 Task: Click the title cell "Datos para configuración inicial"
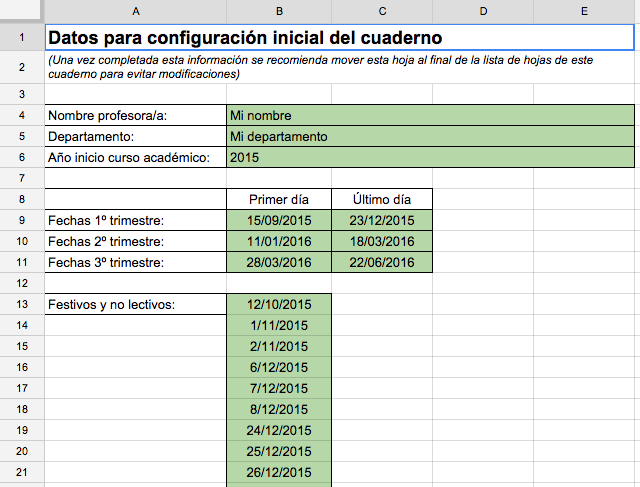point(245,38)
